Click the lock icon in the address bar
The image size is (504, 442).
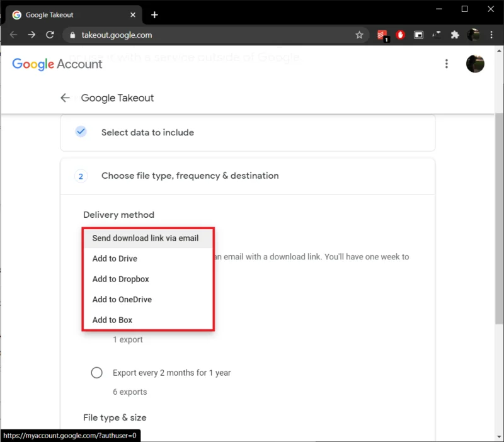click(72, 35)
